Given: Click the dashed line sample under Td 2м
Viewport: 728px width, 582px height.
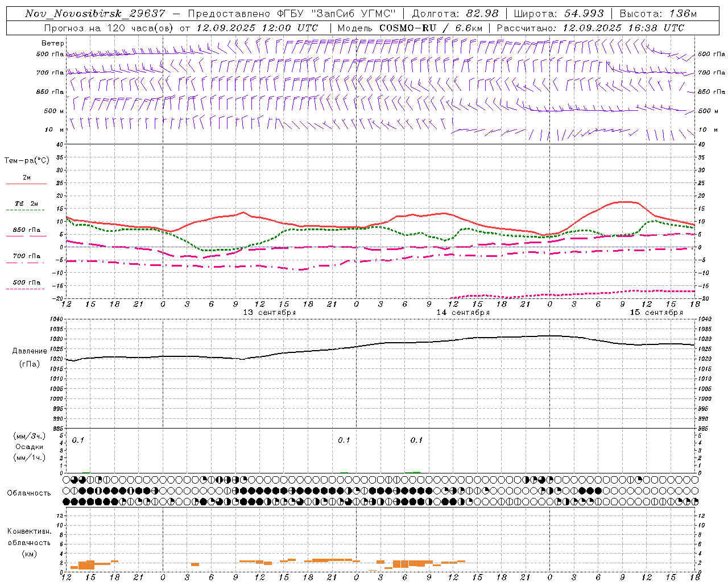Looking at the screenshot, I should [x=26, y=210].
